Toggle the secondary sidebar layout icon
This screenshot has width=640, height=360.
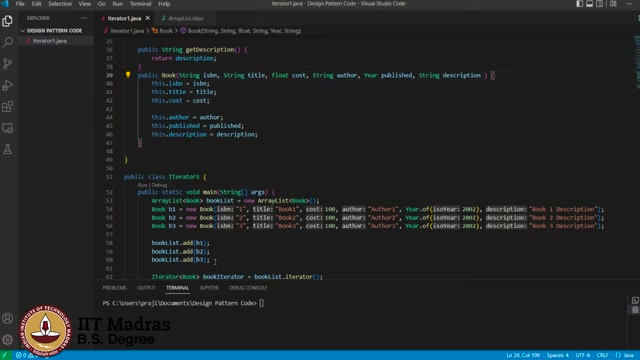(599, 4)
